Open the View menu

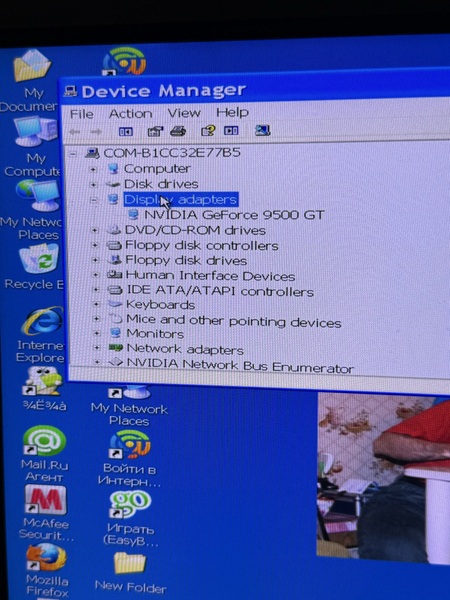[x=184, y=113]
